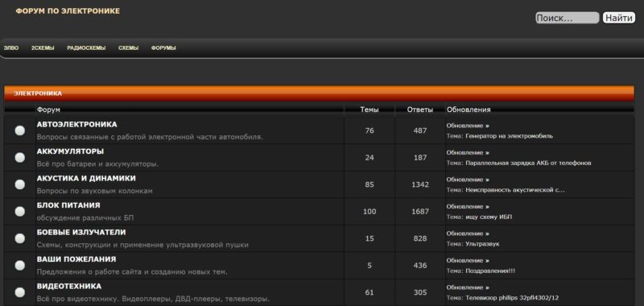This screenshot has height=306, width=644.
Task: Click description Вопросы по звуковым колонкам
Action: 94,191
